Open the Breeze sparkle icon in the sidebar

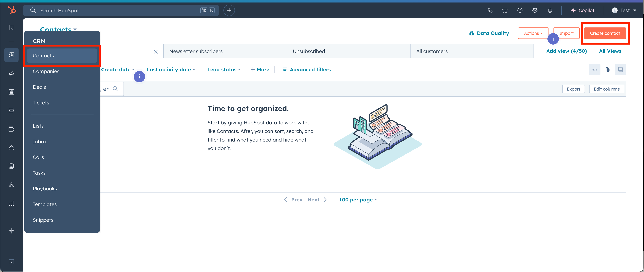pos(11,231)
